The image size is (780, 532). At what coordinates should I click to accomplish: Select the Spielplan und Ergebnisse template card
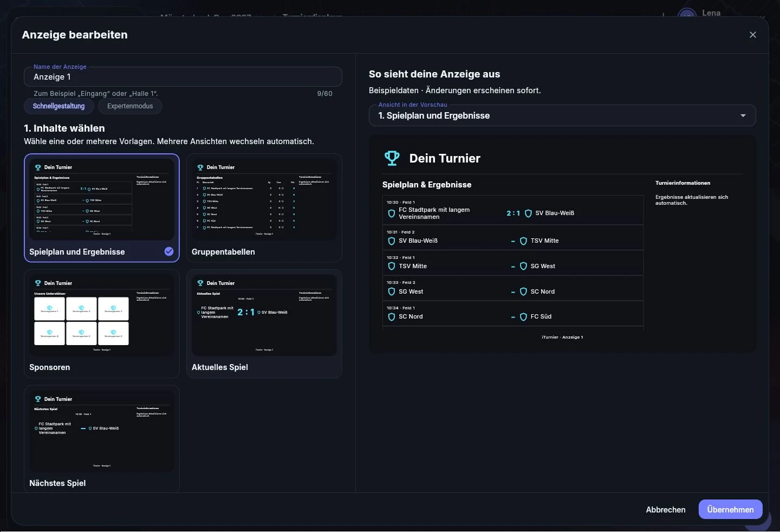[102, 208]
